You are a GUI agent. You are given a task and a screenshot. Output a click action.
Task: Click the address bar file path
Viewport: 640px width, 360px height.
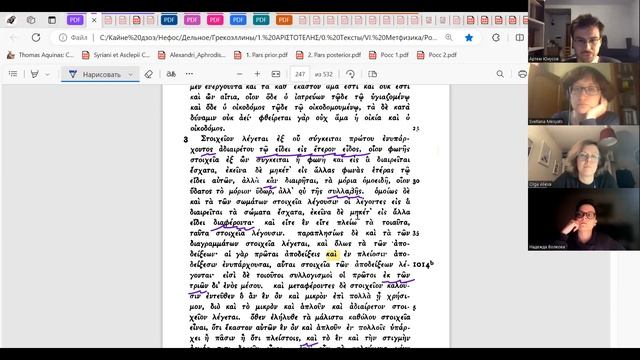(x=268, y=38)
